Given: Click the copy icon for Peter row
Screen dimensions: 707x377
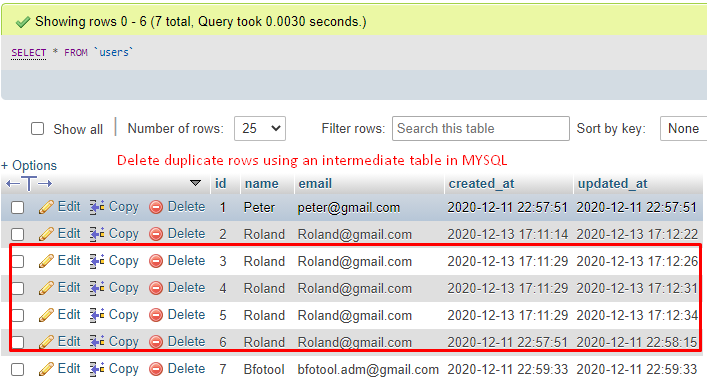Looking at the screenshot, I should [x=97, y=207].
